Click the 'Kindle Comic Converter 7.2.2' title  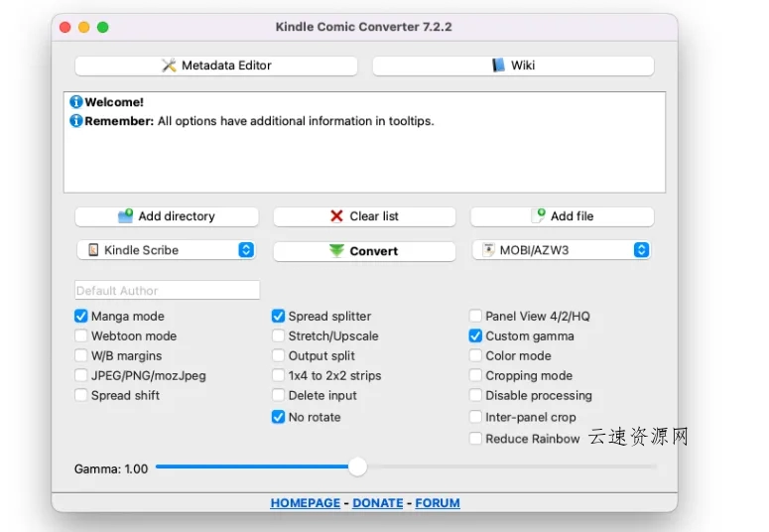tap(363, 27)
